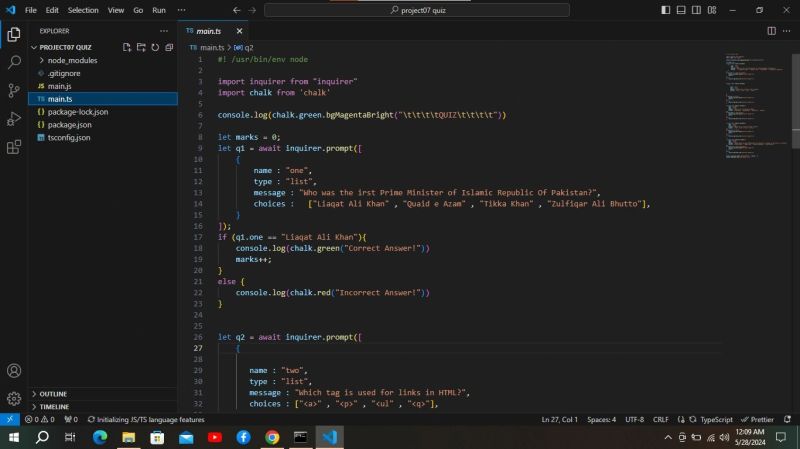Open the Extensions view
800x449 pixels.
14,147
